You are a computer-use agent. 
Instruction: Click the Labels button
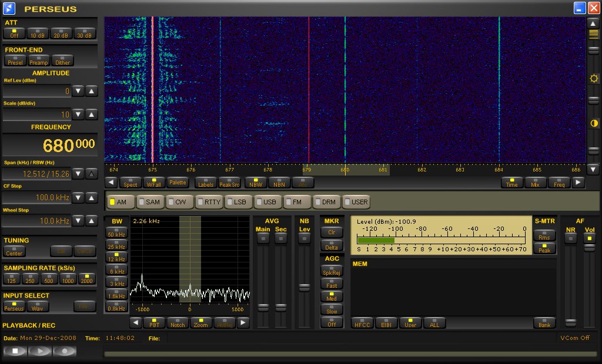click(206, 183)
